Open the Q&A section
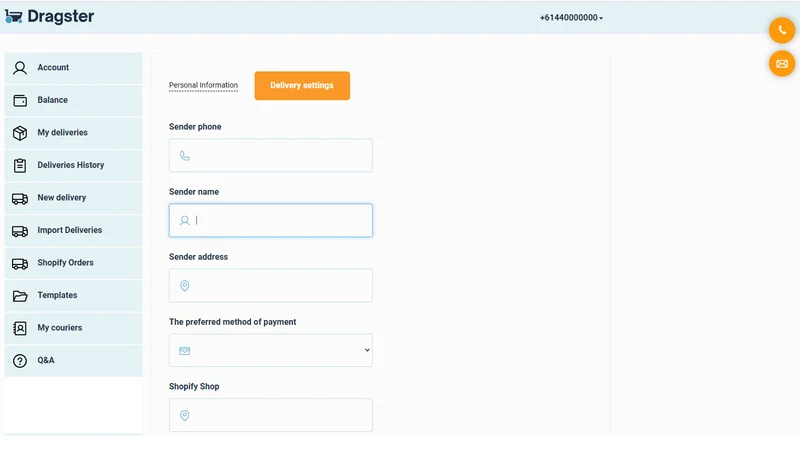Screen dimensions: 800x450 click(73, 361)
